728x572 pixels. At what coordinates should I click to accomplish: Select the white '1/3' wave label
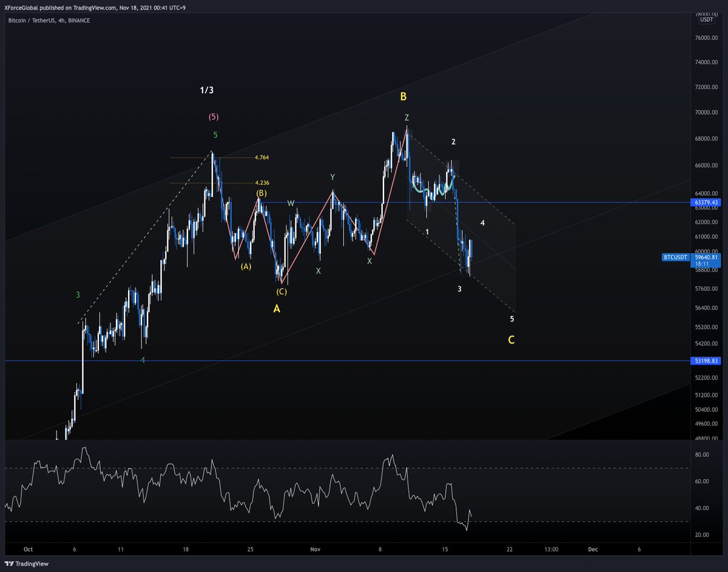tap(206, 90)
